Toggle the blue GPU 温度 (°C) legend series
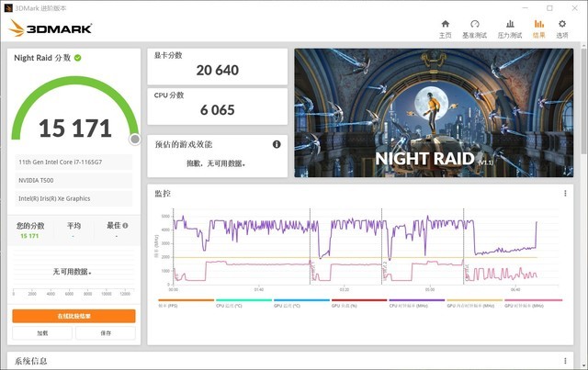The width and height of the screenshot is (588, 370). coord(301,303)
